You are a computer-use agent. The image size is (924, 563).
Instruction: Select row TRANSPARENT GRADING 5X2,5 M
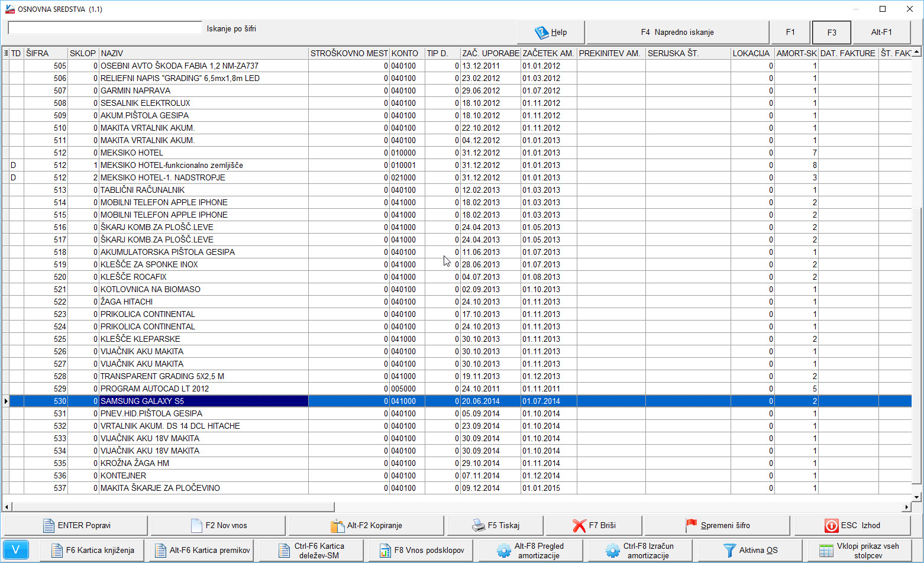[457, 376]
